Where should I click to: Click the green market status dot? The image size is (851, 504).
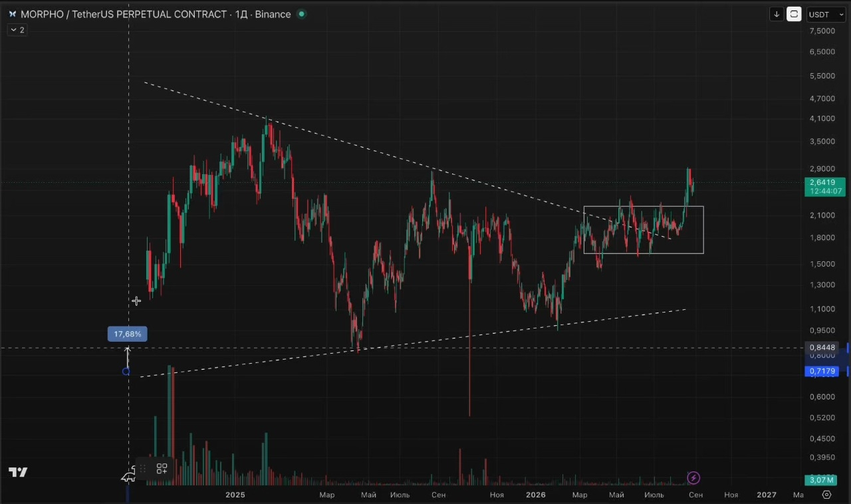[302, 14]
